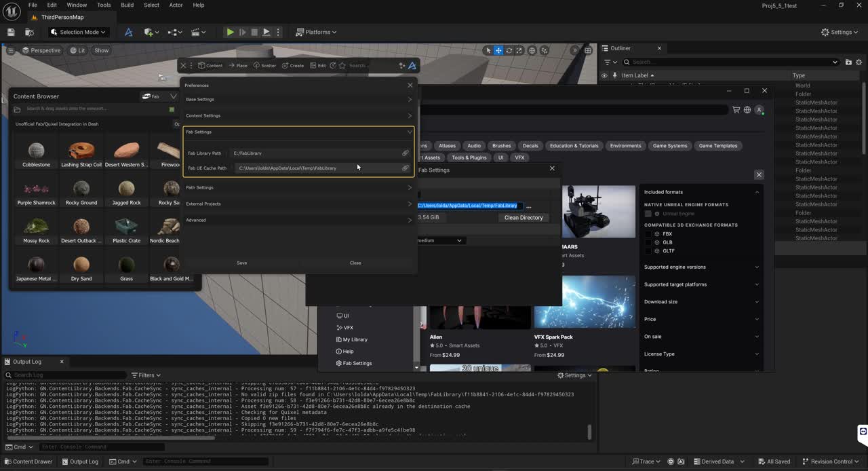Open the play options three-dot menu
Image resolution: width=868 pixels, height=471 pixels.
point(279,32)
